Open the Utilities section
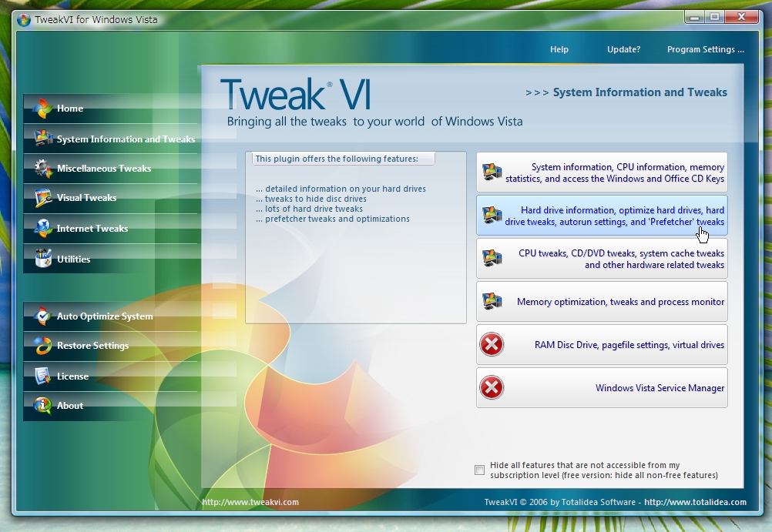This screenshot has height=532, width=772. pos(110,259)
